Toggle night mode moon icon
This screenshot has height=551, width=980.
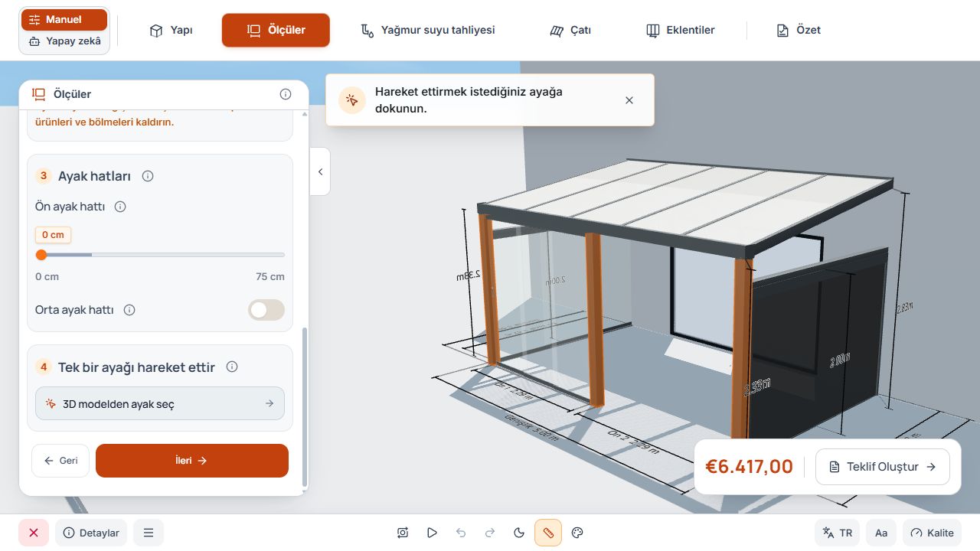[519, 533]
